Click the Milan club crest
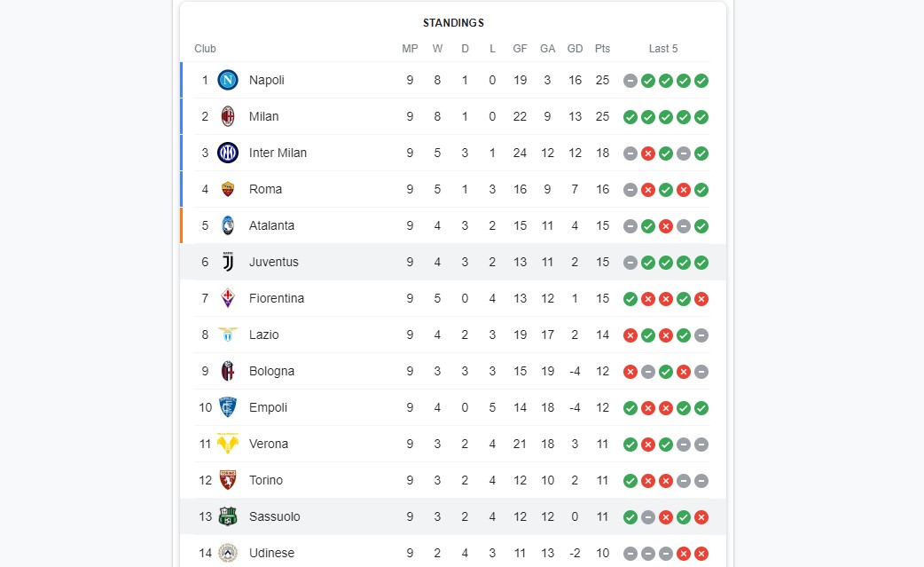Viewport: 924px width, 567px height. coord(228,117)
